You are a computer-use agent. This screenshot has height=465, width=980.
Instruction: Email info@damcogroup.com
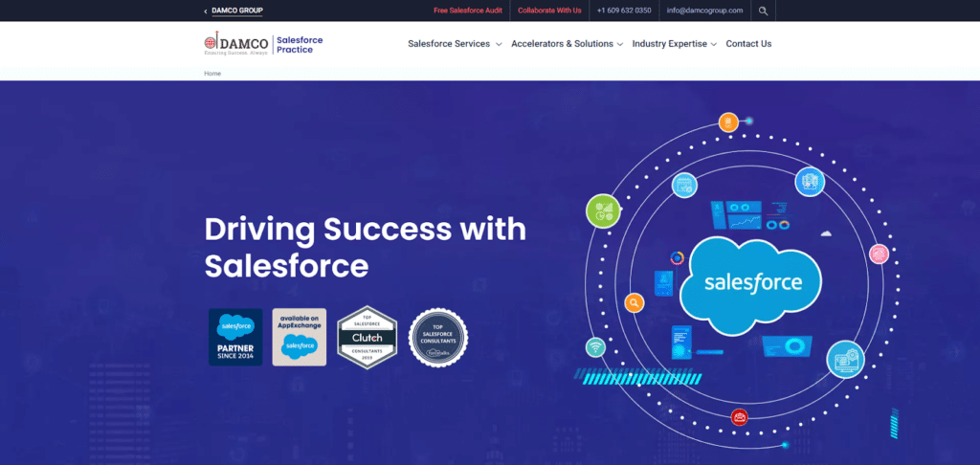(704, 11)
